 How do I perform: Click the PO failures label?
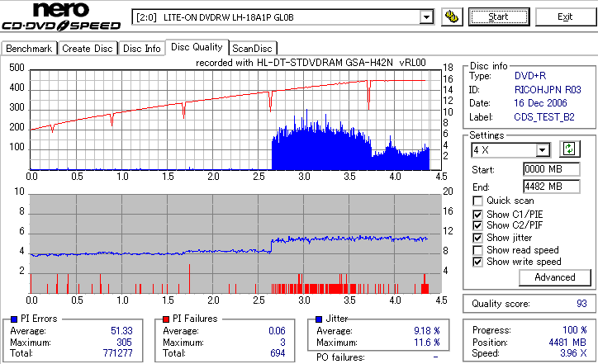340,357
